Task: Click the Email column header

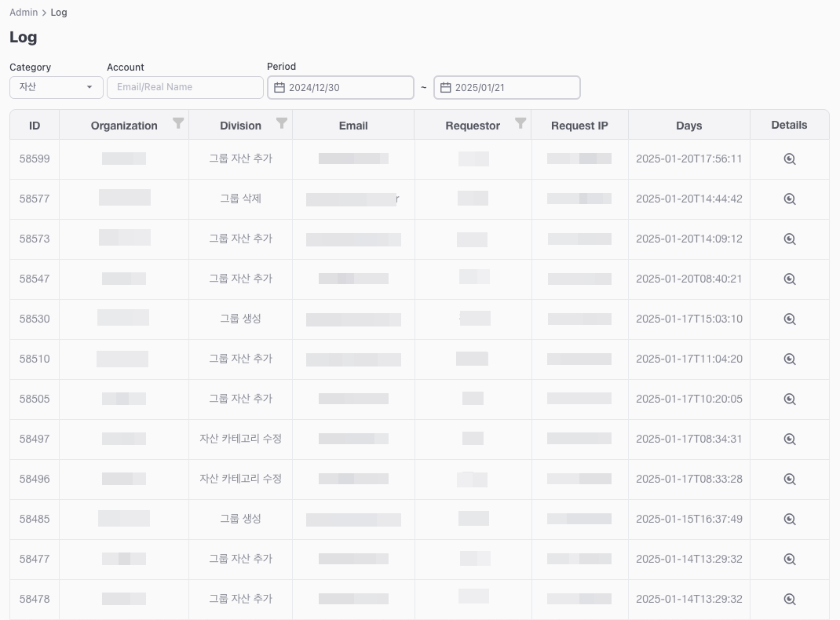Action: pyautogui.click(x=353, y=126)
